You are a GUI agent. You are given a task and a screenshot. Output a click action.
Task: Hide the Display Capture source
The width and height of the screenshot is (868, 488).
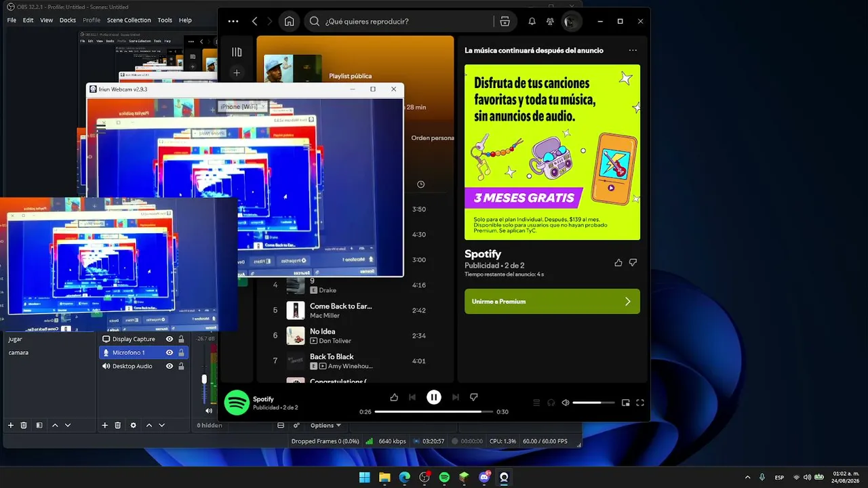click(170, 339)
